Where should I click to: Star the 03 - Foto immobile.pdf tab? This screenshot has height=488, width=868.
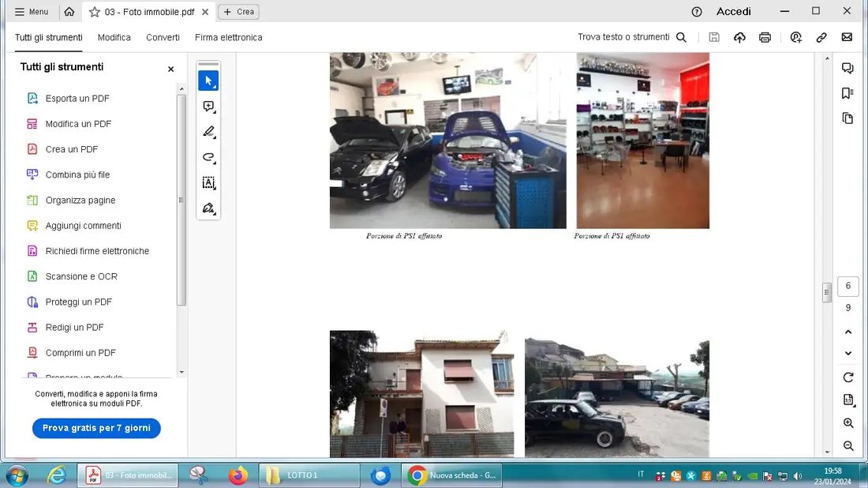pyautogui.click(x=95, y=12)
